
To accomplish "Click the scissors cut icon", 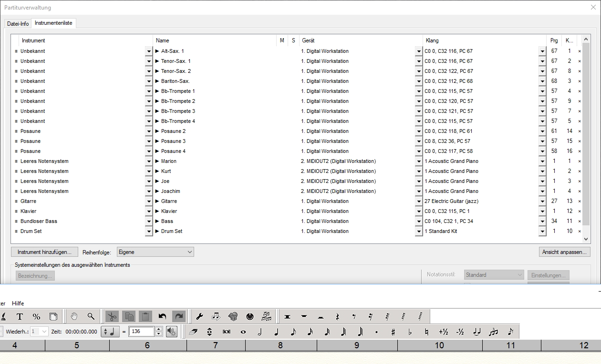I will 112,316.
